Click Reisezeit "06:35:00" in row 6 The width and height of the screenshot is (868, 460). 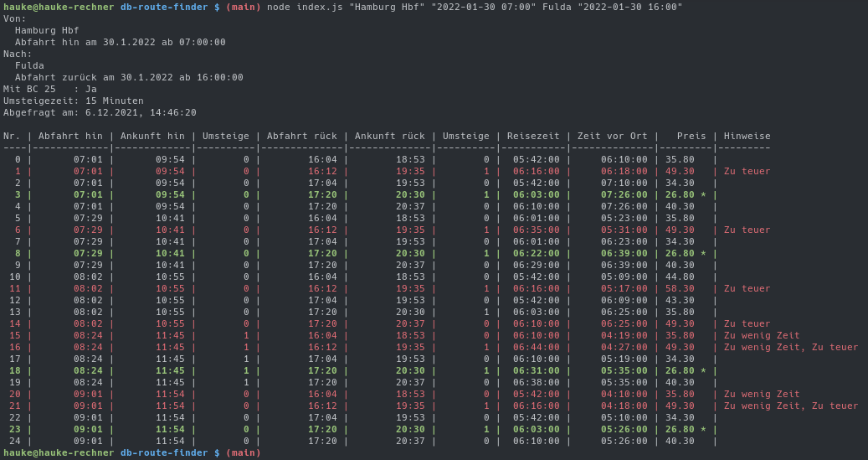tap(536, 230)
